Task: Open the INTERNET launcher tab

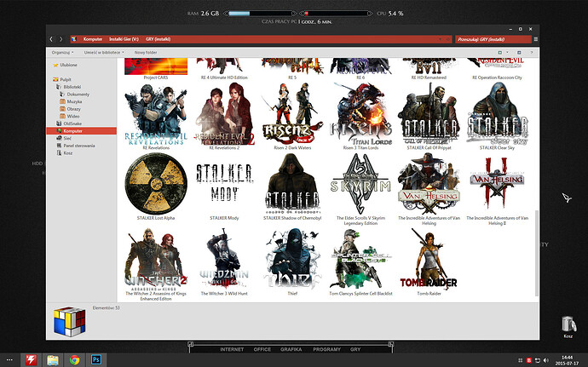Action: tap(232, 349)
